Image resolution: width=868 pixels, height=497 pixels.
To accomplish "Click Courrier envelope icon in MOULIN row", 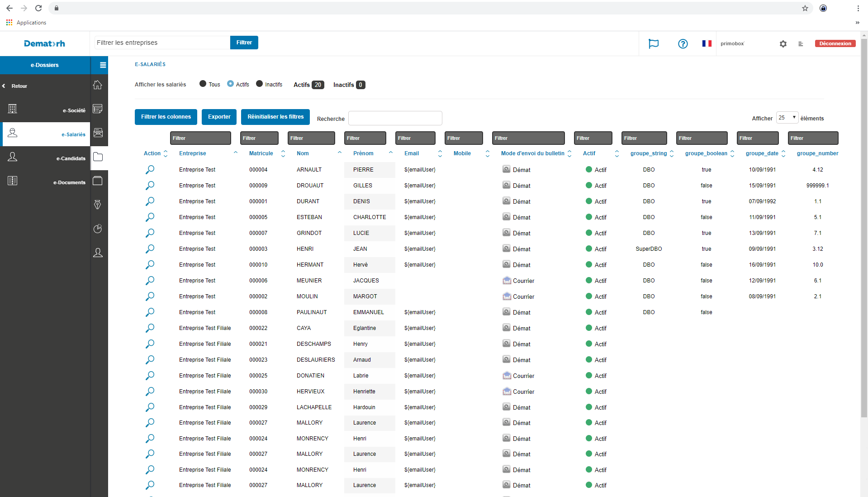I will tap(507, 296).
